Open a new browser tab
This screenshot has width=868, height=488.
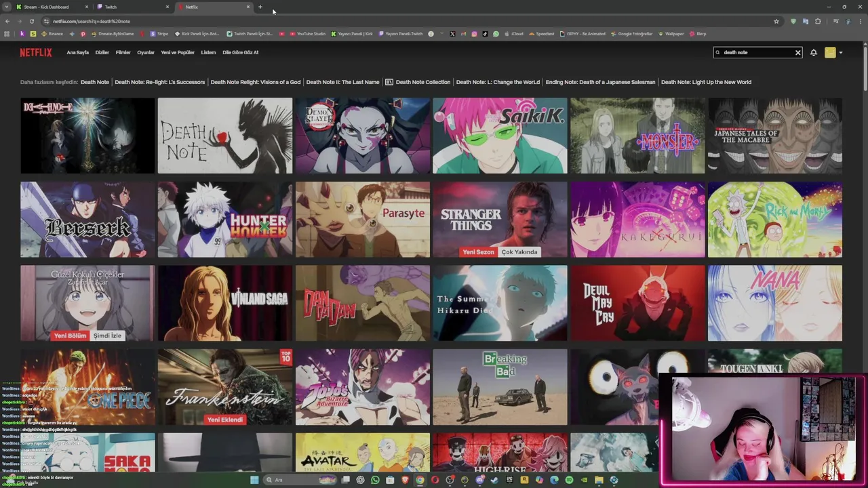(x=260, y=7)
